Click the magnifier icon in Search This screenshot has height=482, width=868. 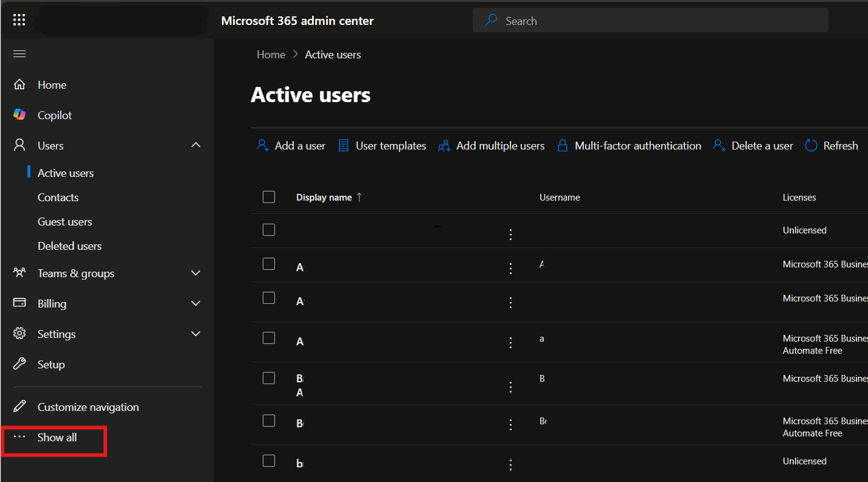491,21
